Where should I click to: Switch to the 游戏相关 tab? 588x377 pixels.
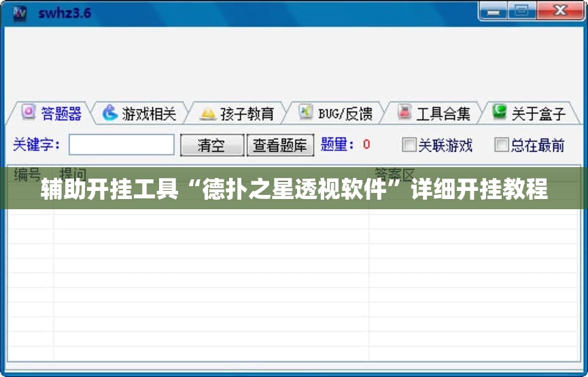140,113
